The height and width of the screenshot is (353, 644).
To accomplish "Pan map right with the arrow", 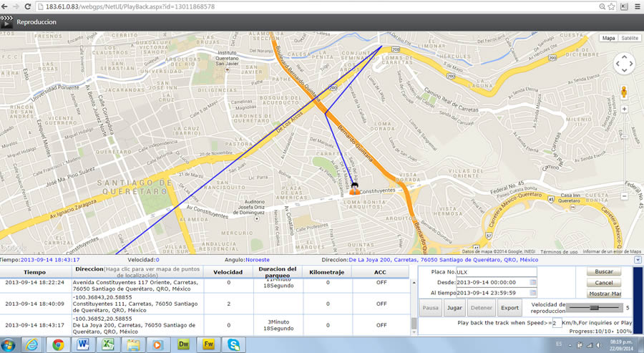I will click(x=631, y=64).
